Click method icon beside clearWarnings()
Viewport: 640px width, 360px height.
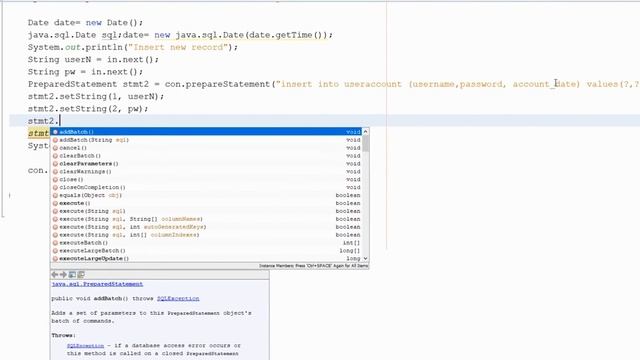[56, 171]
